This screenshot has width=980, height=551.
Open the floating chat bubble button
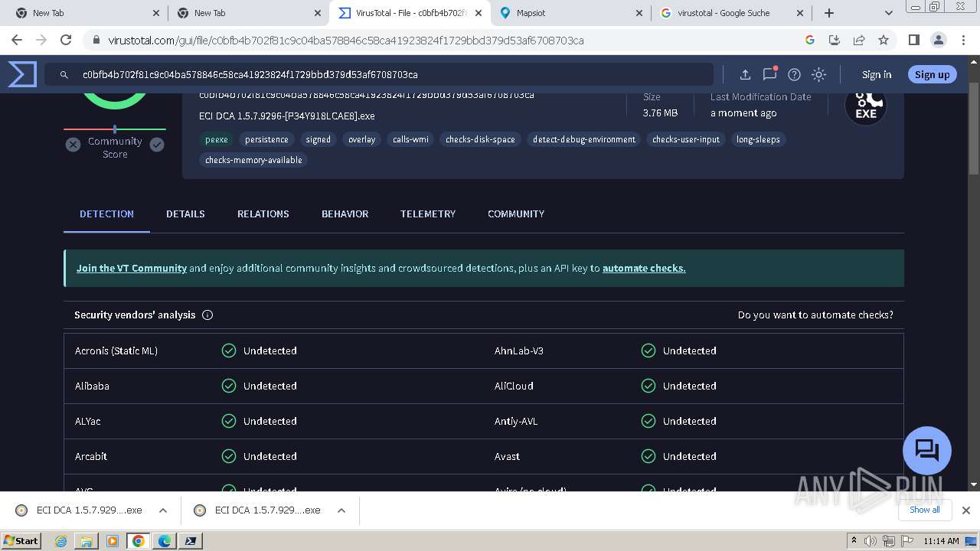pyautogui.click(x=927, y=450)
